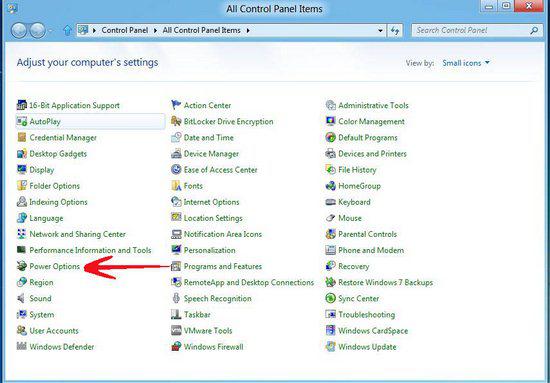Screen dimensions: 550x383
Task: Open the Internet Options icon
Action: click(176, 202)
